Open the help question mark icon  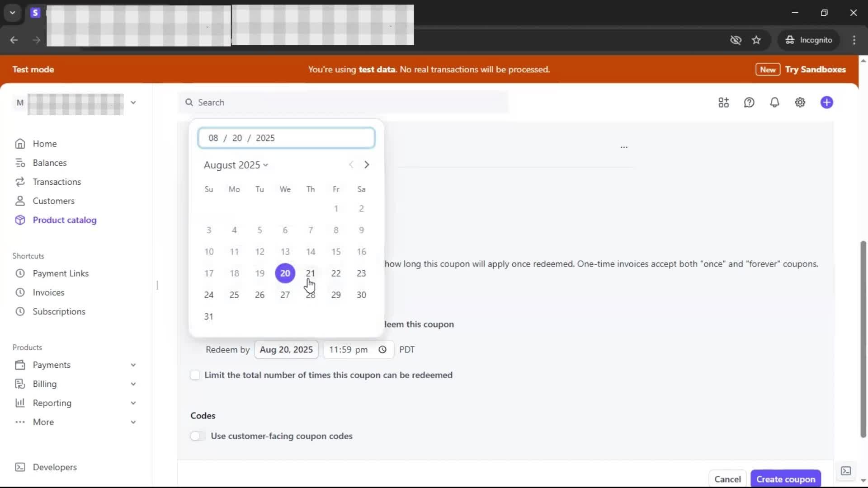pyautogui.click(x=749, y=103)
